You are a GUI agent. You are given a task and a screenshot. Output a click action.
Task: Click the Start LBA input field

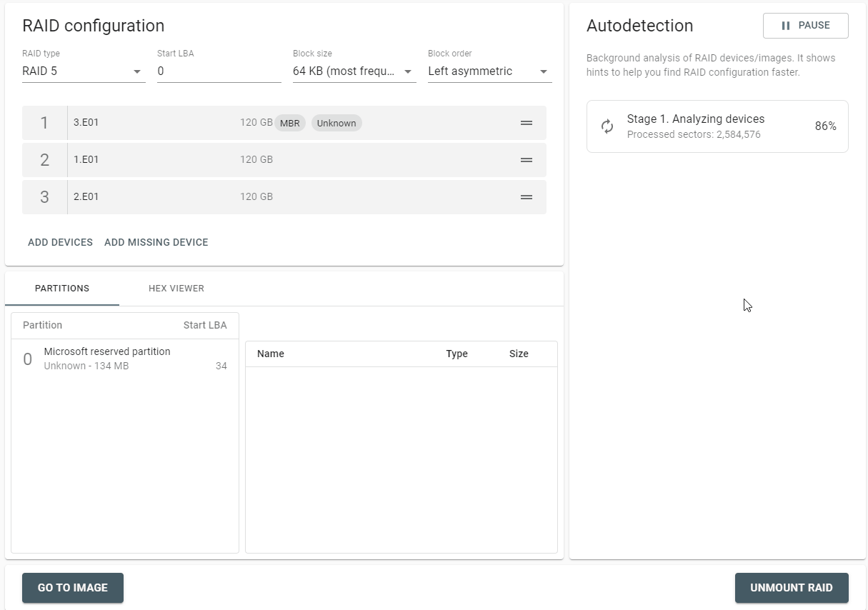point(219,71)
